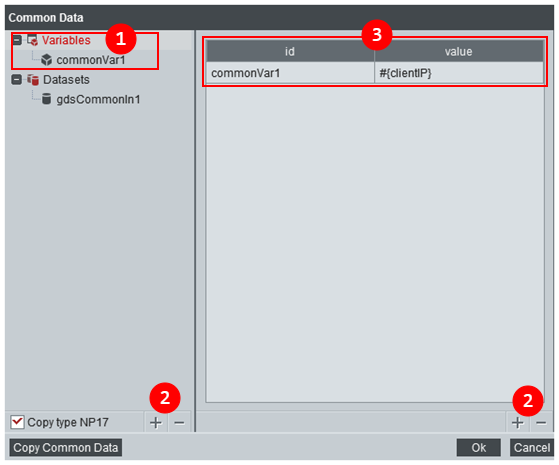Select the gdsCommonIn1 dataset
The height and width of the screenshot is (465, 559).
pyautogui.click(x=98, y=99)
